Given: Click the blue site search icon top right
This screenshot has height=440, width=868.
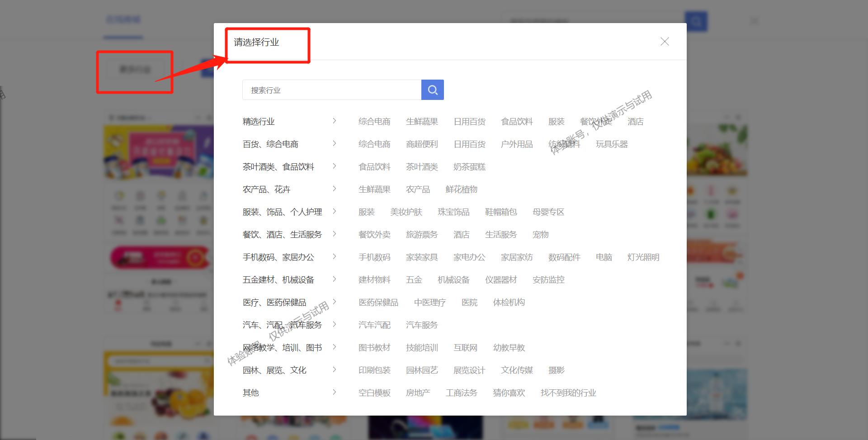Looking at the screenshot, I should 695,21.
